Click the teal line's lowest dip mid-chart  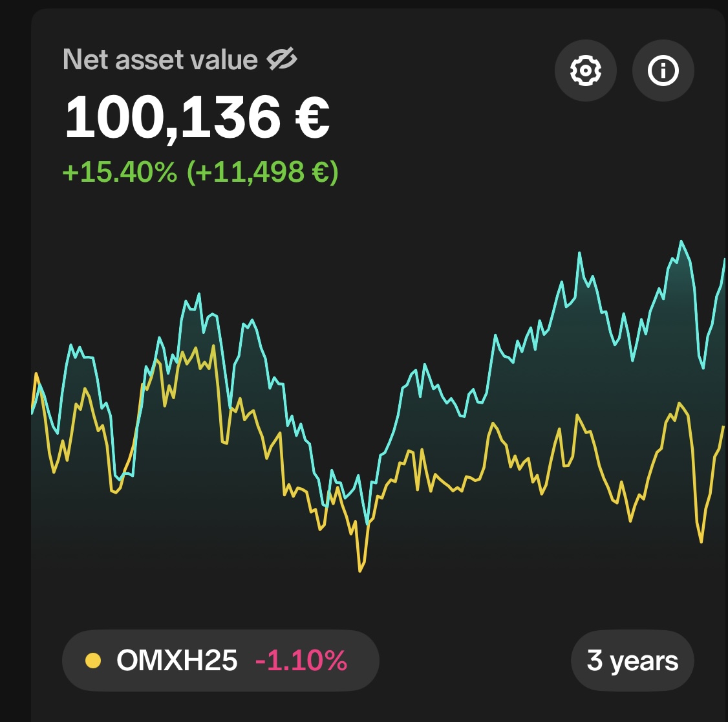click(x=367, y=523)
